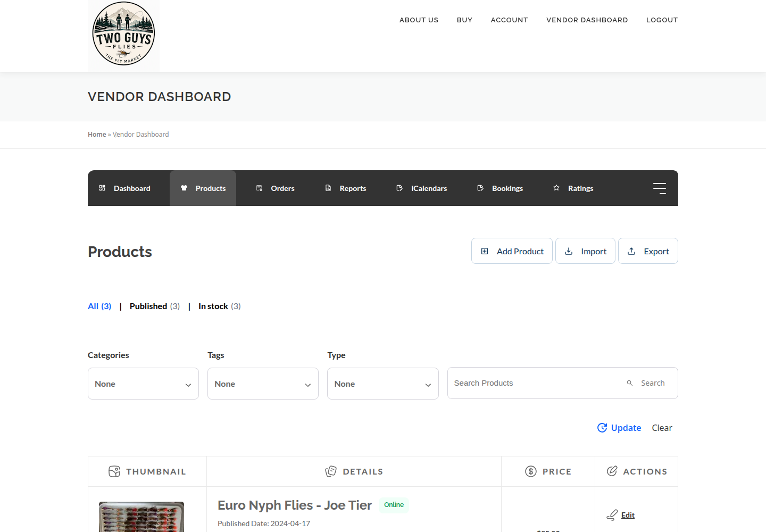Click LOGOUT in top menu
Screen dimensions: 766x532
[662, 20]
